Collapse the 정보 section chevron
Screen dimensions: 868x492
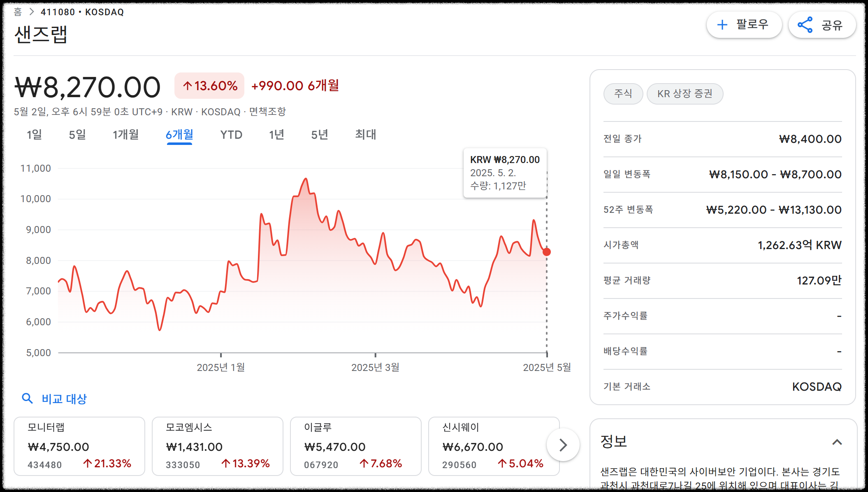(x=837, y=442)
